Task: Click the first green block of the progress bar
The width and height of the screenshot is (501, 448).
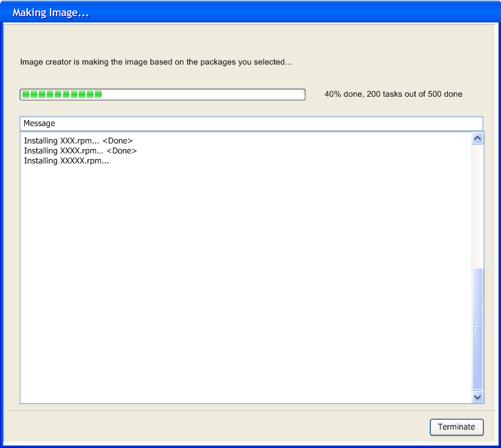Action: (26, 94)
